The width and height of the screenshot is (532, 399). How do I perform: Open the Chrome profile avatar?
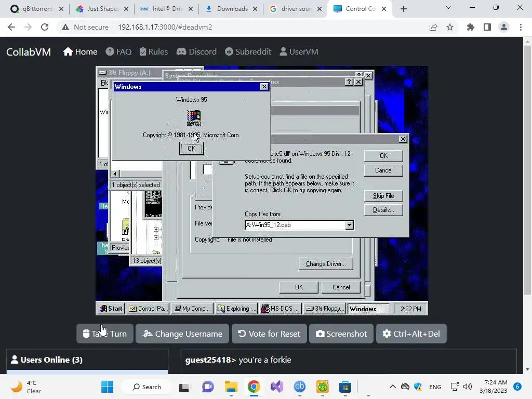[504, 27]
